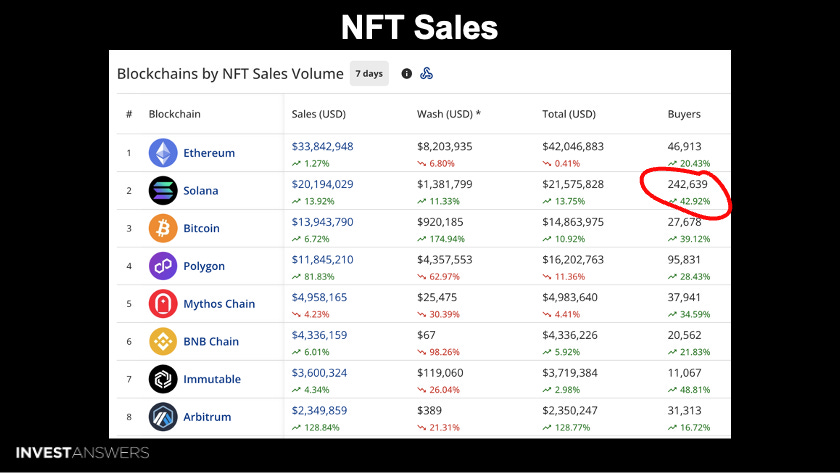The image size is (840, 473).
Task: Click Polygon sales value $11,845,210
Action: tap(322, 259)
